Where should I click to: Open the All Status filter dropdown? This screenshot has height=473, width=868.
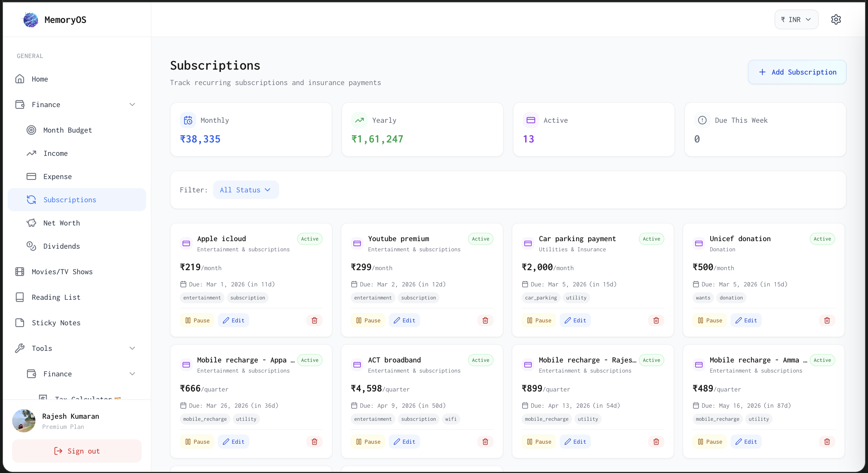[x=245, y=190]
